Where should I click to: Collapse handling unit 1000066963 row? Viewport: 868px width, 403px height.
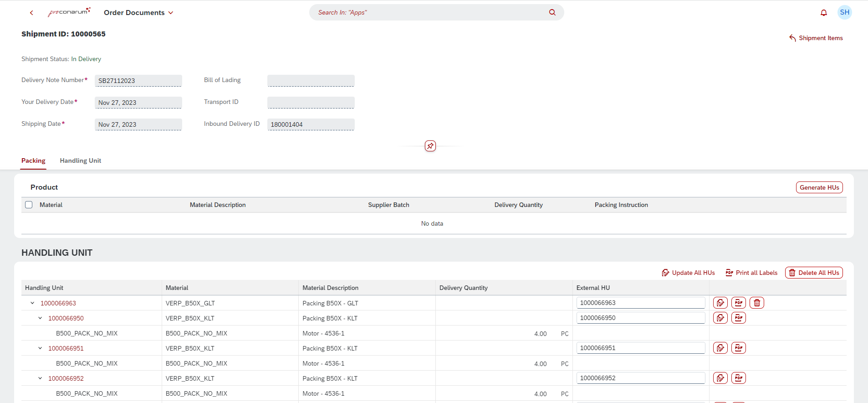pos(32,303)
